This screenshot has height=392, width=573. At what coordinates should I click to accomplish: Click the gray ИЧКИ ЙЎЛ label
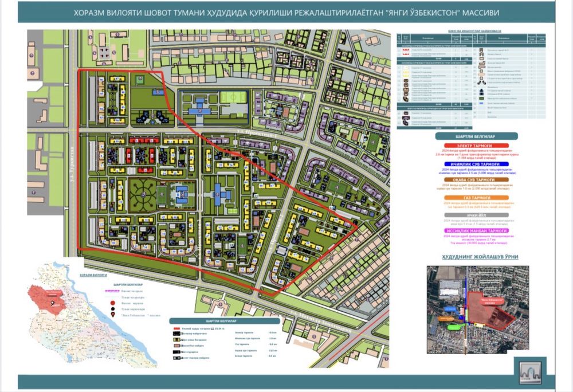tap(476, 215)
